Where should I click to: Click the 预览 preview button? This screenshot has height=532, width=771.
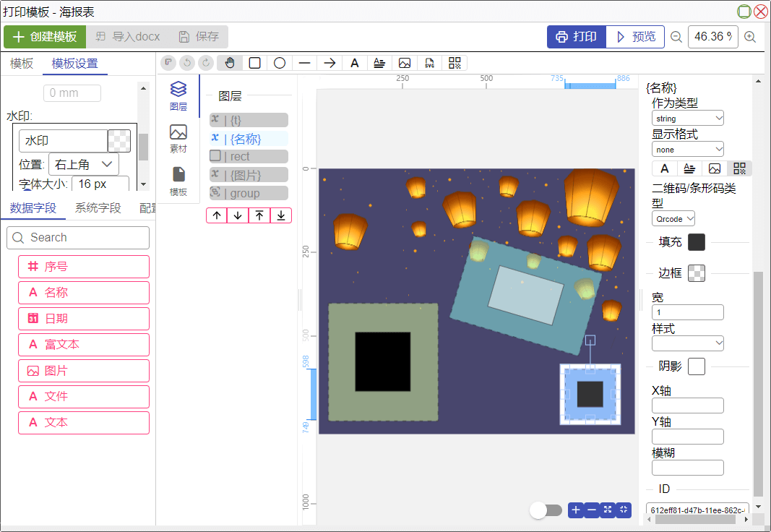coord(635,37)
